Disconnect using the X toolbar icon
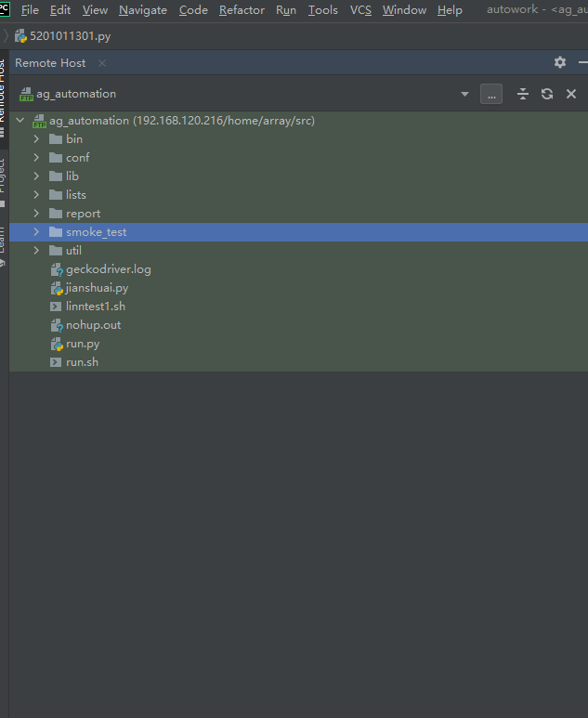This screenshot has height=718, width=588. coord(571,94)
